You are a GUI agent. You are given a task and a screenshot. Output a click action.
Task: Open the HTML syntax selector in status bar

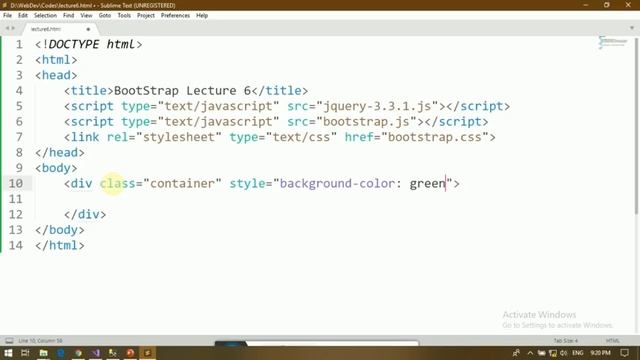(x=613, y=341)
